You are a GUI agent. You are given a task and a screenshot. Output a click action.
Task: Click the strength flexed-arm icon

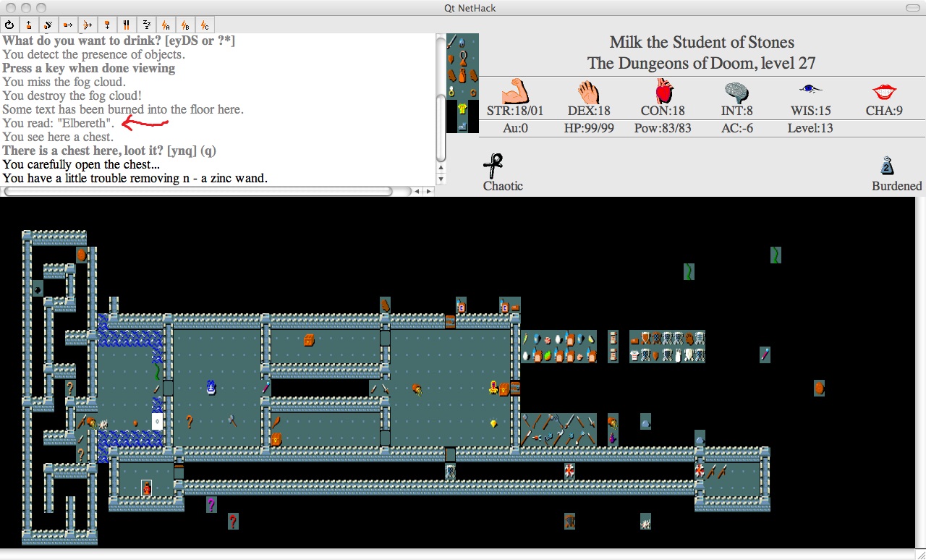(x=515, y=91)
